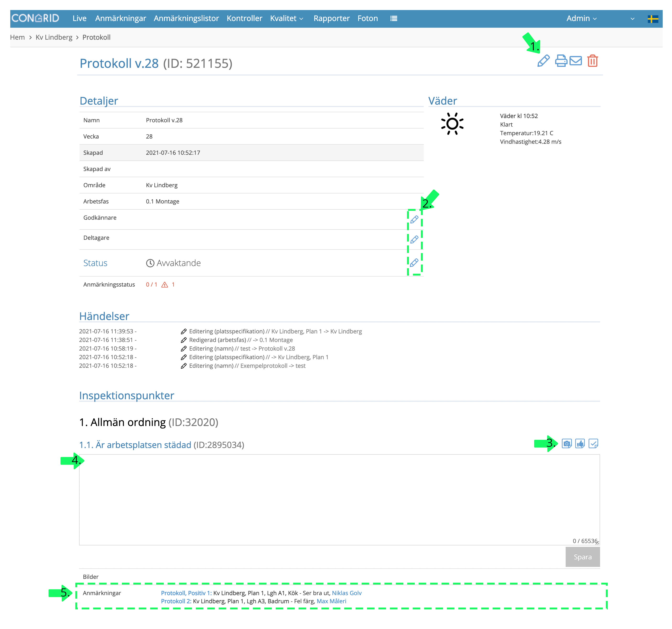Add positive remark with thumbs-up icon
Image resolution: width=672 pixels, height=629 pixels.
tap(580, 443)
